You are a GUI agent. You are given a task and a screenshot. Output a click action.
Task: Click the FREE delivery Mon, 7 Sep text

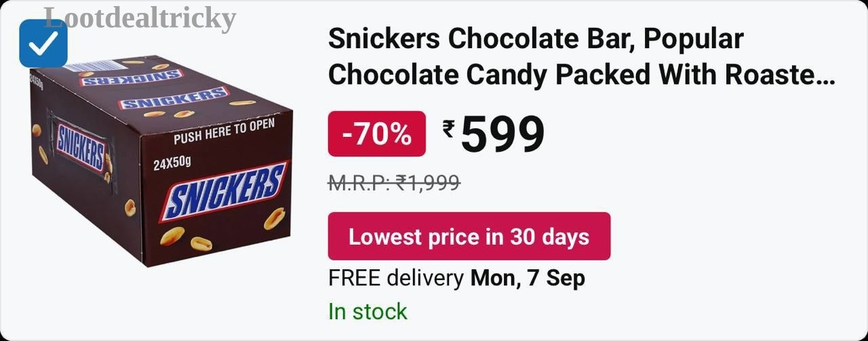(x=456, y=278)
